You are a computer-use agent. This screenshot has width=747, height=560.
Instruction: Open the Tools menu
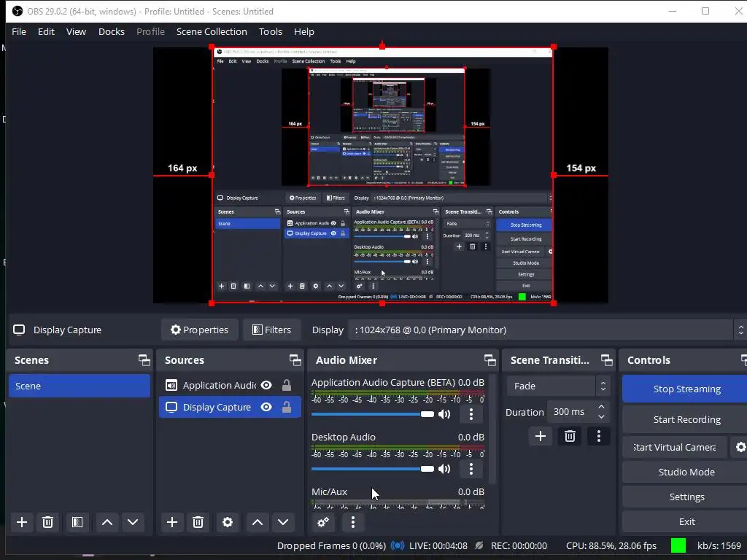(271, 32)
